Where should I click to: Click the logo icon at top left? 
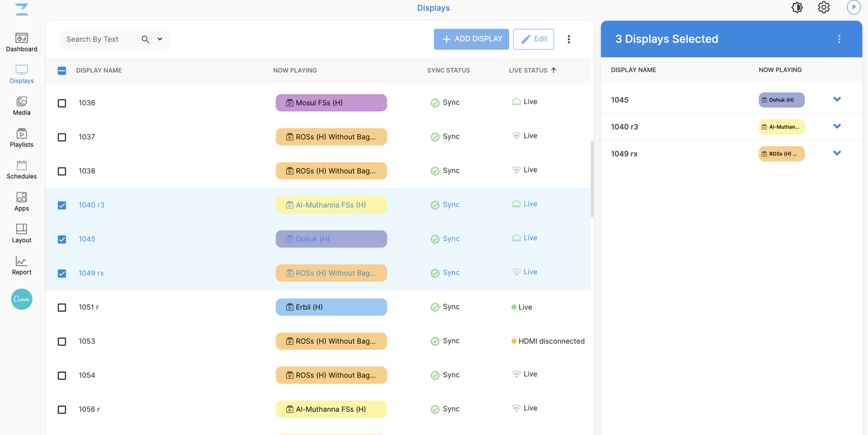21,9
